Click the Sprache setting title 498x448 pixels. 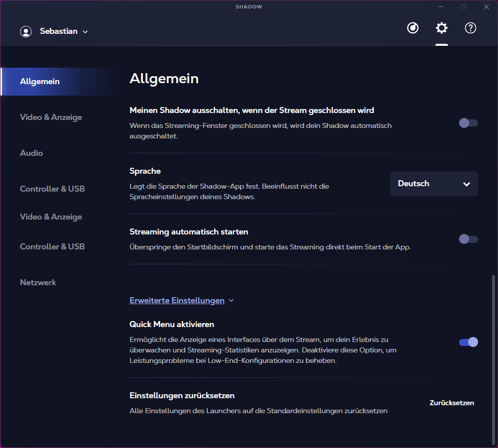click(145, 171)
